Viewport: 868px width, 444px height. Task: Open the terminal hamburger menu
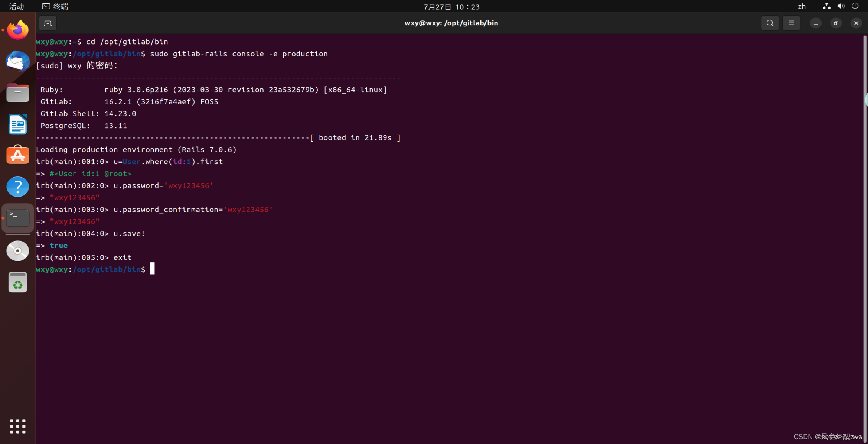[791, 23]
